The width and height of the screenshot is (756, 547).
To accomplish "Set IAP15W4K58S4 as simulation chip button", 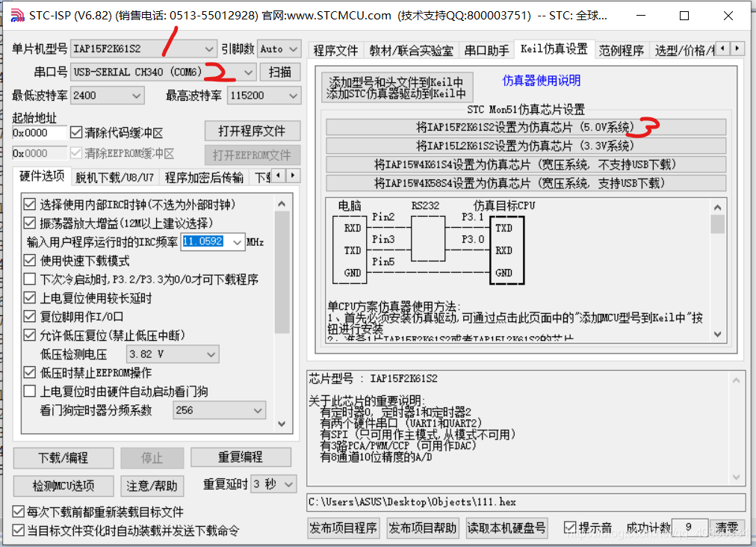I will click(x=525, y=183).
